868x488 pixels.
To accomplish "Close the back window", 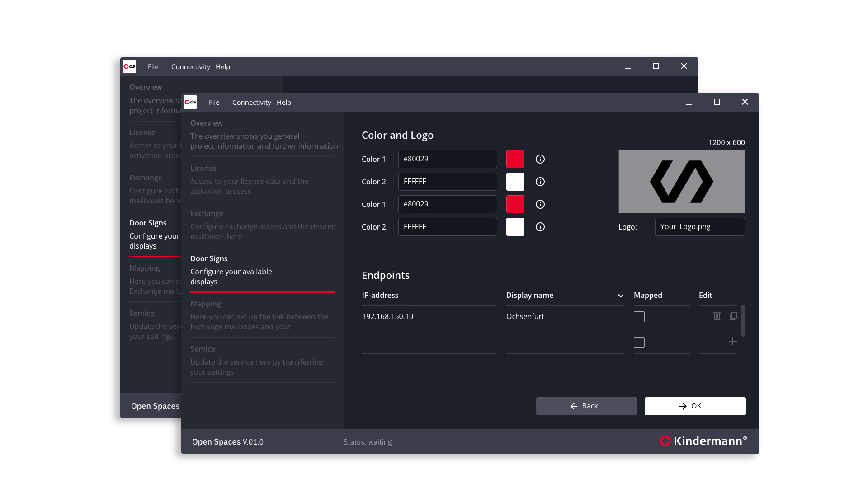I will pos(684,66).
